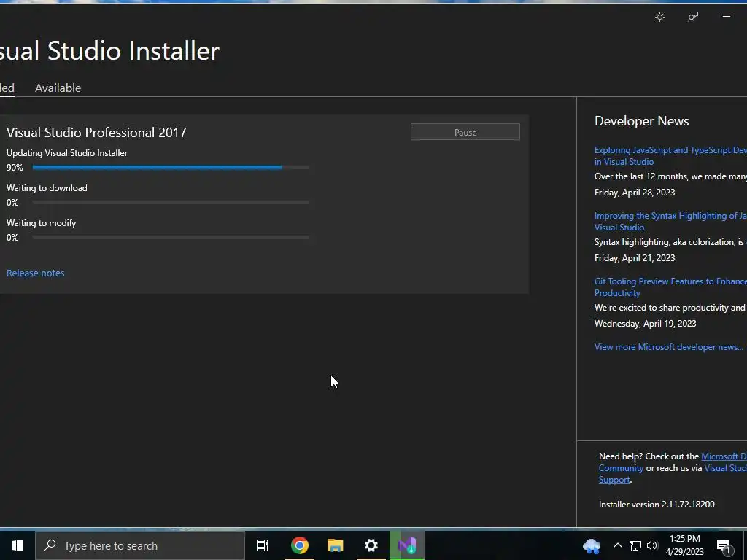Open the Settings gear on the taskbar

pos(371,545)
